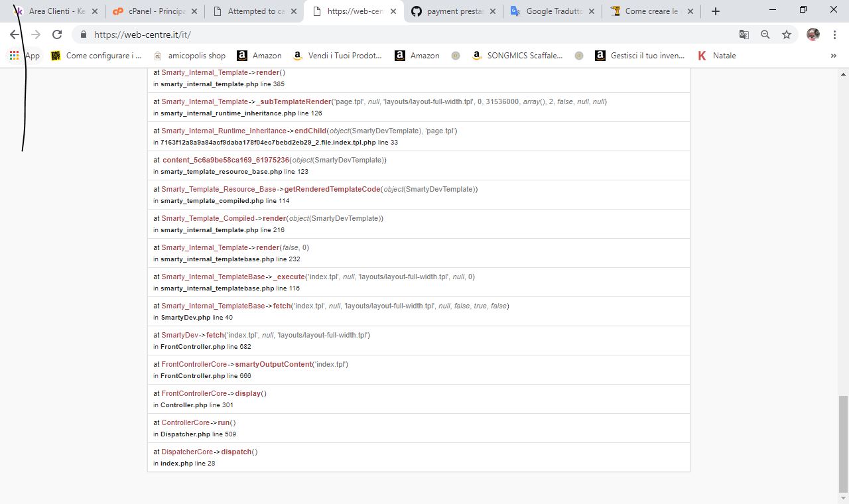The height and width of the screenshot is (504, 849).
Task: Open amicopolis shop bookmark
Action: click(189, 56)
